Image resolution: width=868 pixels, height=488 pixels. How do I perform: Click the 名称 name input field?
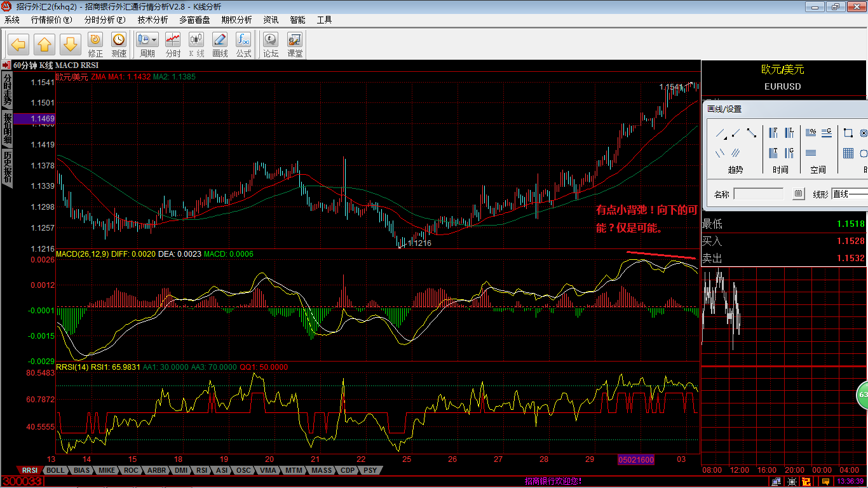pos(759,194)
